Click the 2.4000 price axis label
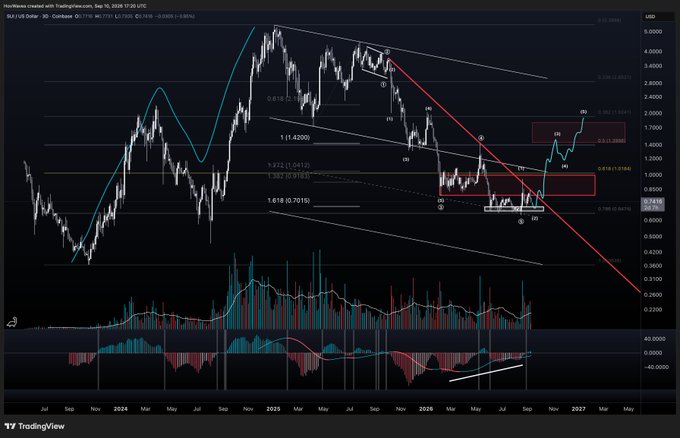680x438 pixels. [x=653, y=97]
